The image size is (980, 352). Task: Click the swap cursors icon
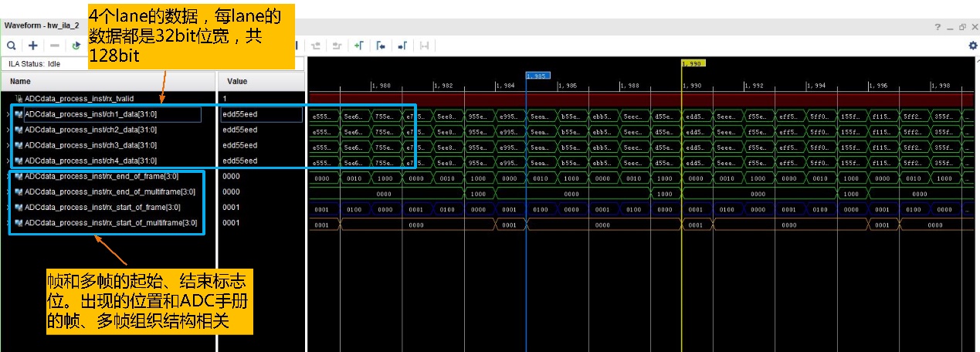click(x=424, y=46)
